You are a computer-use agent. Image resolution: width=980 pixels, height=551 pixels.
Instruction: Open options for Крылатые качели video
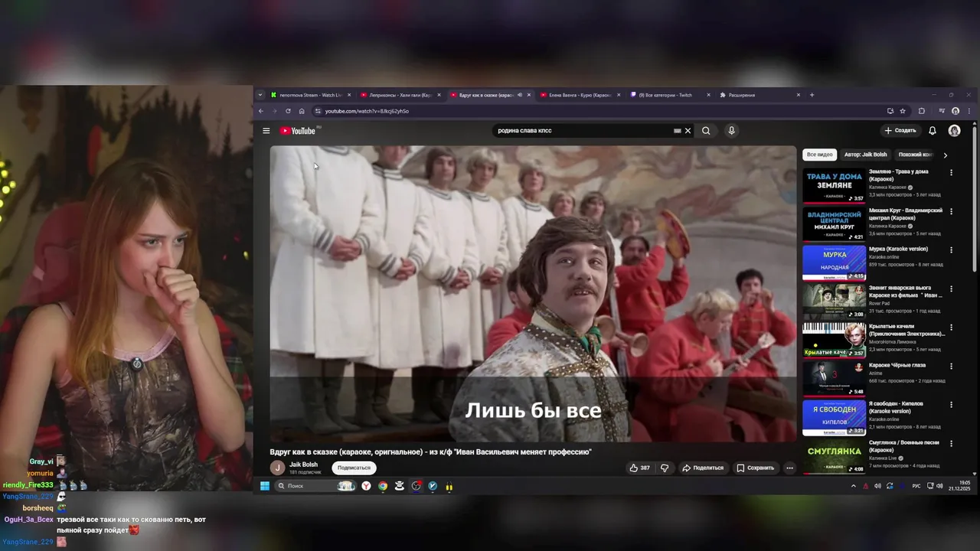pyautogui.click(x=951, y=327)
